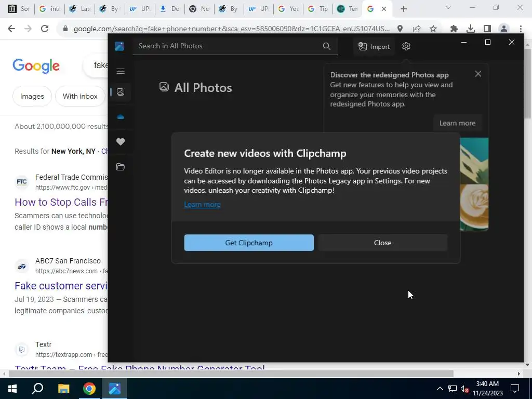Bookmark this page with the star icon
This screenshot has height=399, width=532.
click(x=433, y=29)
